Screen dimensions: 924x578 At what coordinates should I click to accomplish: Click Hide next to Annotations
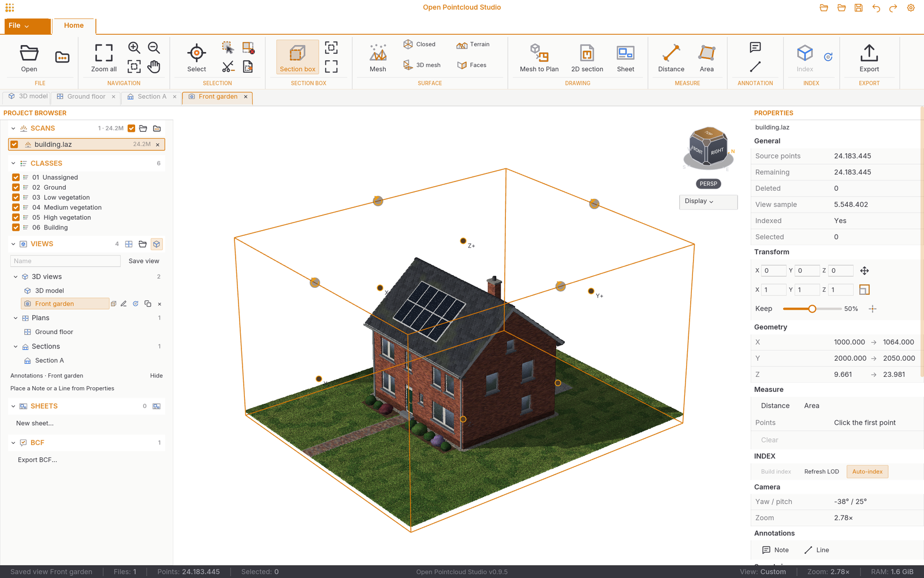157,376
